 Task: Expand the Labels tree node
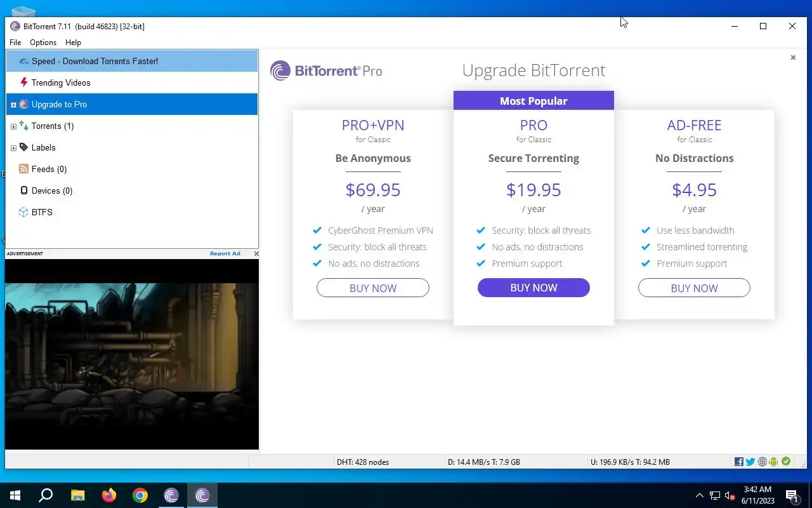(x=13, y=148)
